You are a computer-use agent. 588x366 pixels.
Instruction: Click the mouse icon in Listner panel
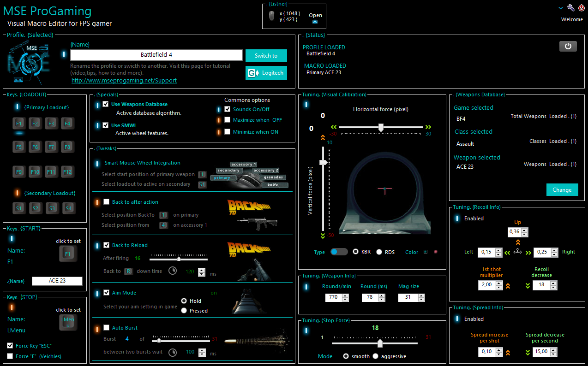pyautogui.click(x=271, y=16)
